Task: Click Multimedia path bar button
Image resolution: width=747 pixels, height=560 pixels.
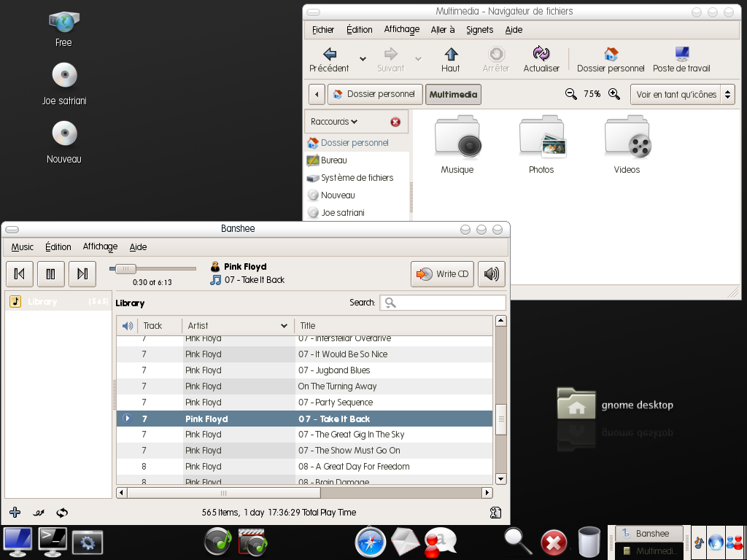Action: 453,94
